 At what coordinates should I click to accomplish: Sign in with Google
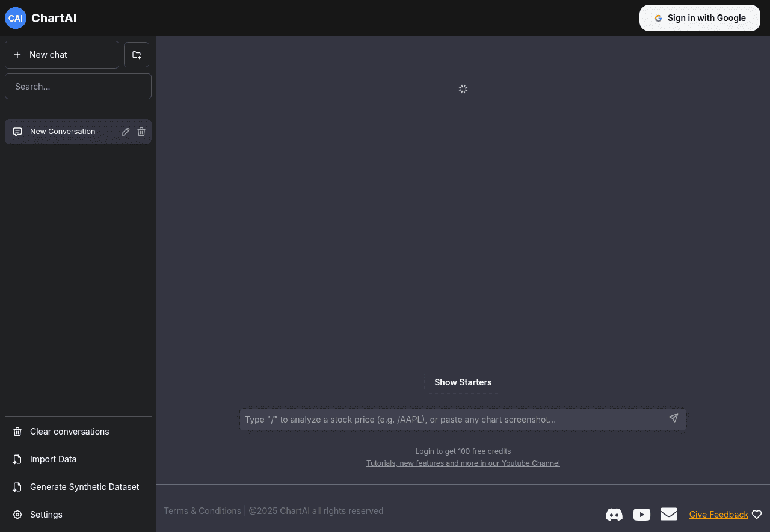700,18
